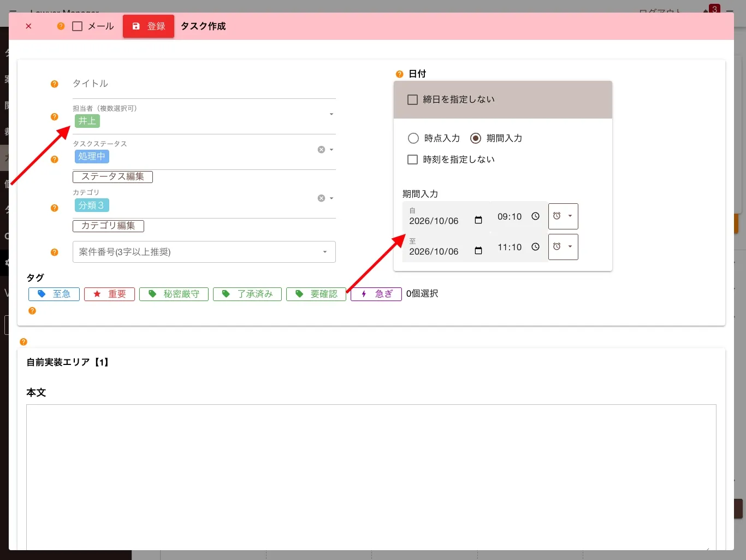746x560 pixels.
Task: Toggle the 秘密厳守 tag
Action: (174, 294)
